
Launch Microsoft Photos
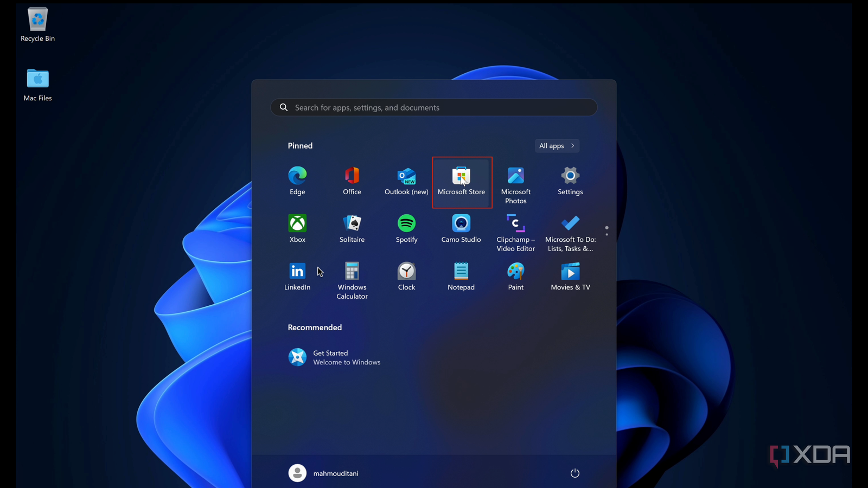pyautogui.click(x=516, y=185)
